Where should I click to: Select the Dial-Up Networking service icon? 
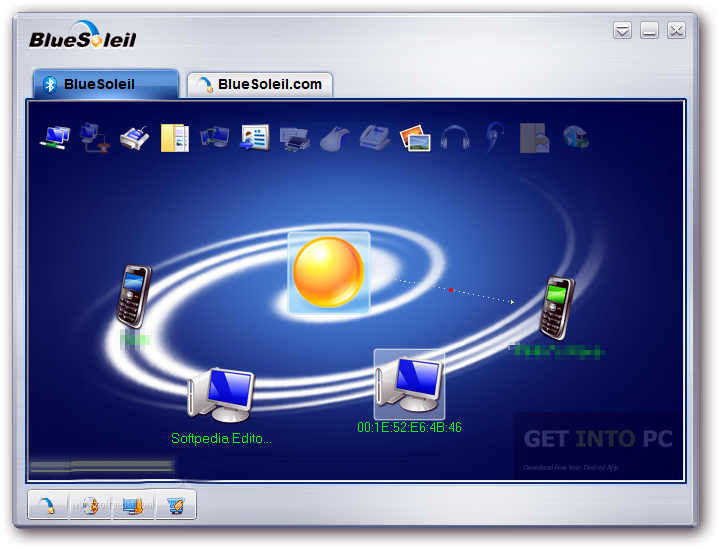coord(94,138)
